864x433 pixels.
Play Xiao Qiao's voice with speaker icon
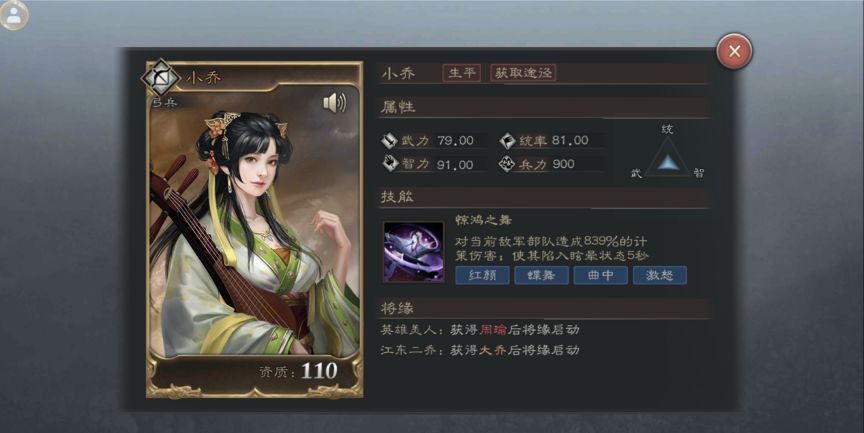[x=334, y=102]
